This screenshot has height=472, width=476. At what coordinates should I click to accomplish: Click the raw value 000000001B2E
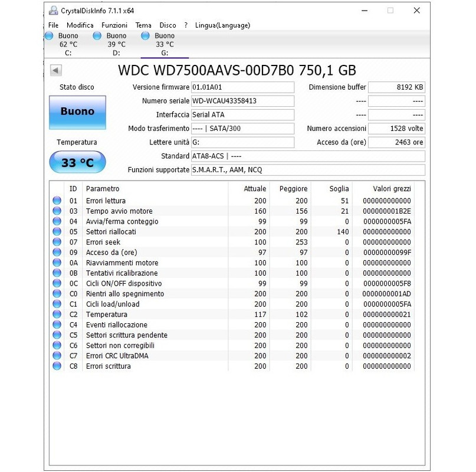pyautogui.click(x=387, y=211)
